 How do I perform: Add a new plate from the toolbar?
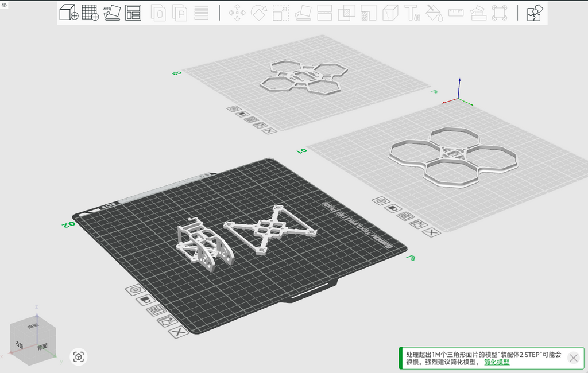pos(90,13)
